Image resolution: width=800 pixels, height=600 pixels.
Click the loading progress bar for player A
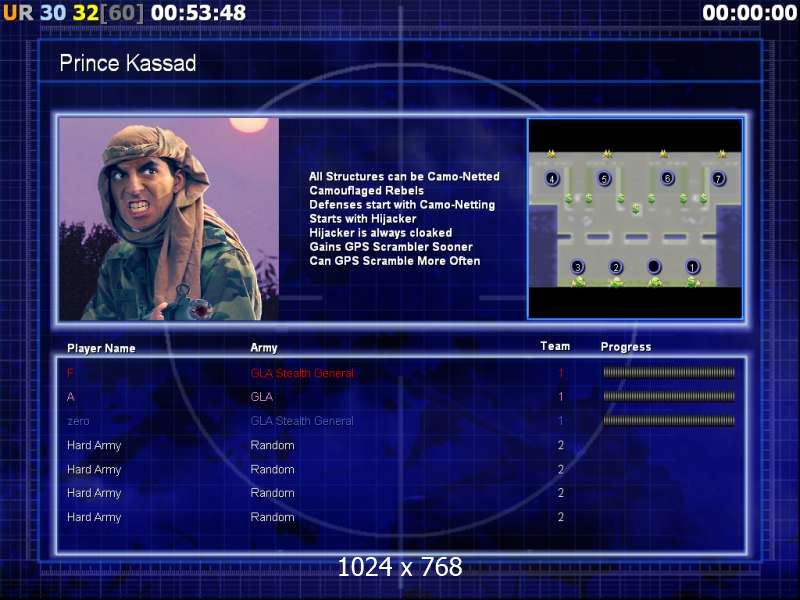point(669,396)
